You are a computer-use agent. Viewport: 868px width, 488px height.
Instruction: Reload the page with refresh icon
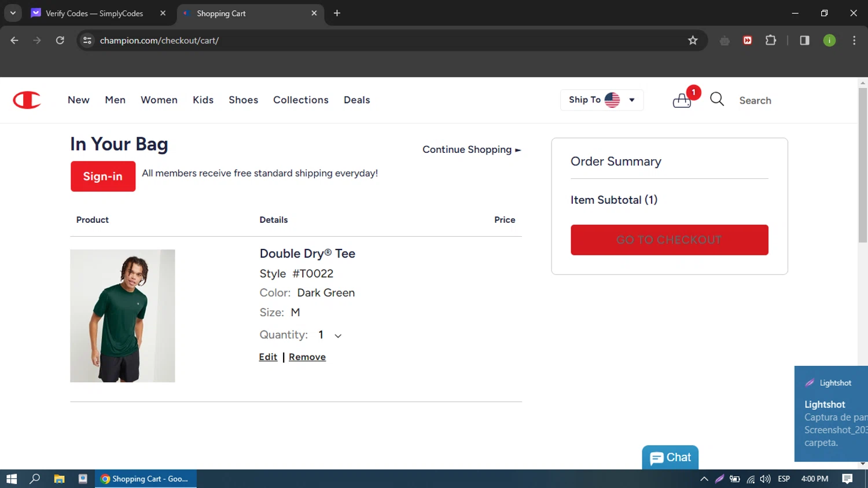coord(60,41)
